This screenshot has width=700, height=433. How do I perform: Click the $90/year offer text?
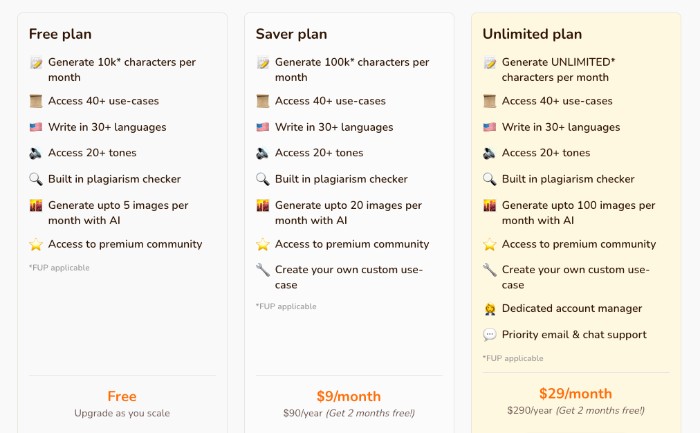(348, 413)
